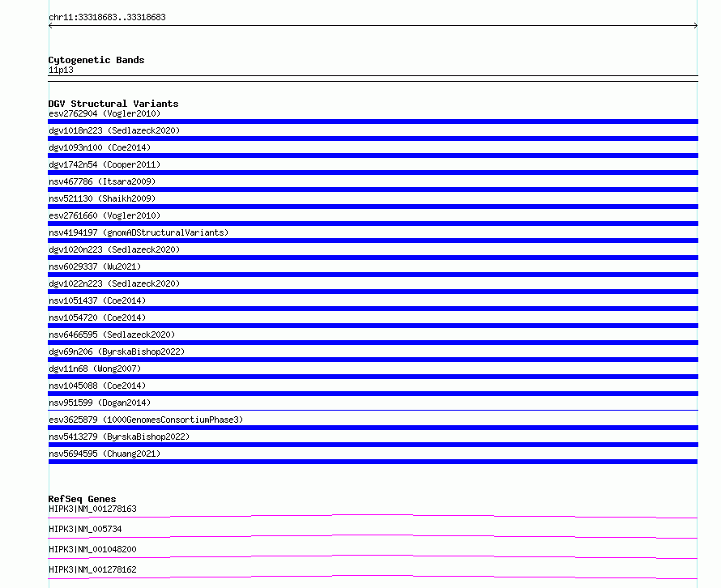Viewport: 721px width, 588px height.
Task: Select the Cytogenetic Bands track heading
Action: tap(96, 60)
